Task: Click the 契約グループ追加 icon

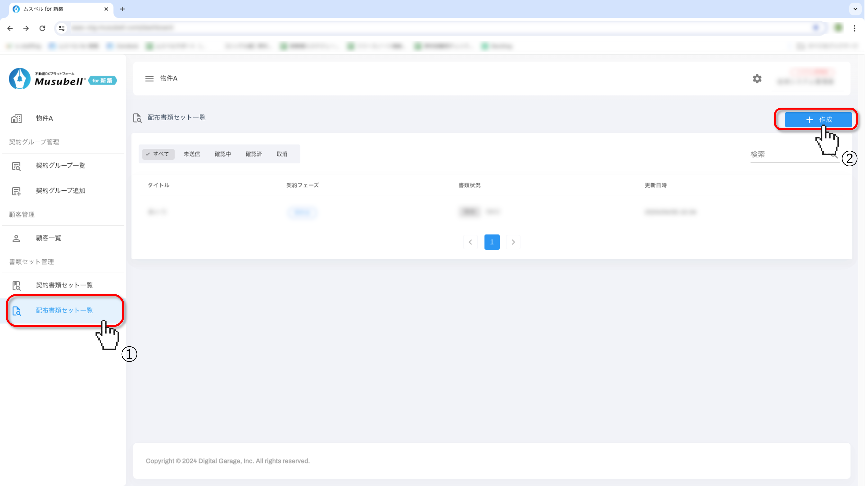Action: click(16, 191)
